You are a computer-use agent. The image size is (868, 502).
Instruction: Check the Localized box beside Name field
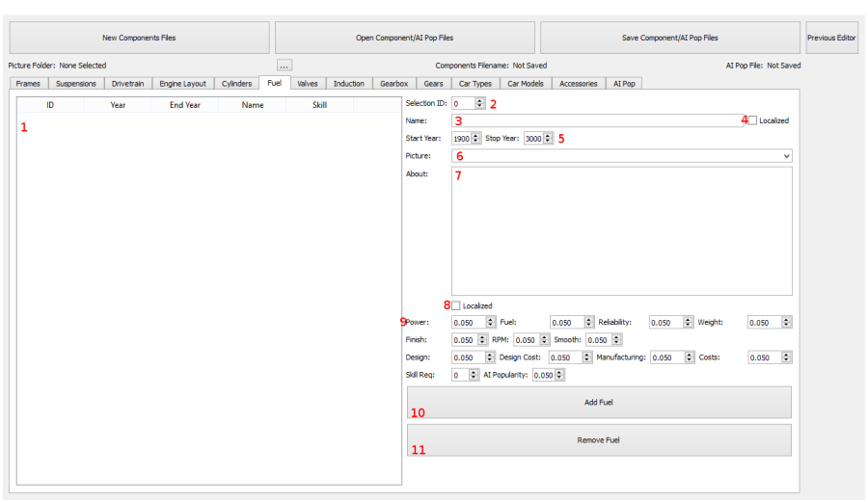(x=752, y=120)
